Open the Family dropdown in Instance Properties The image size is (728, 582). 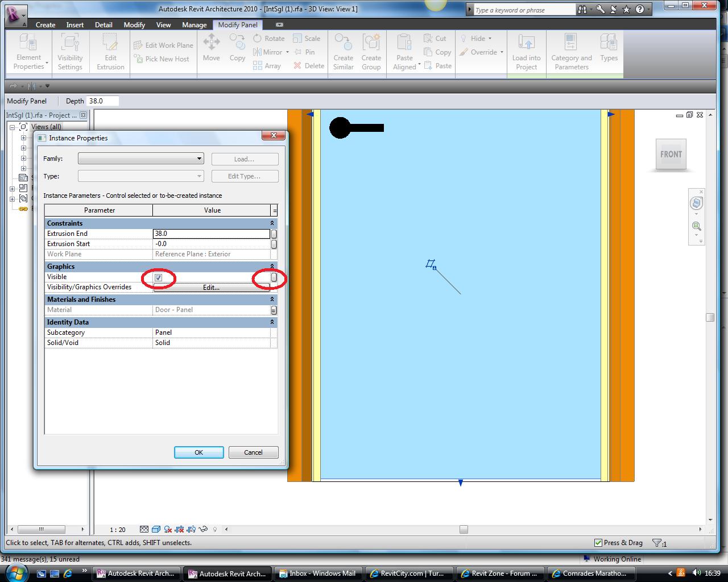(141, 159)
